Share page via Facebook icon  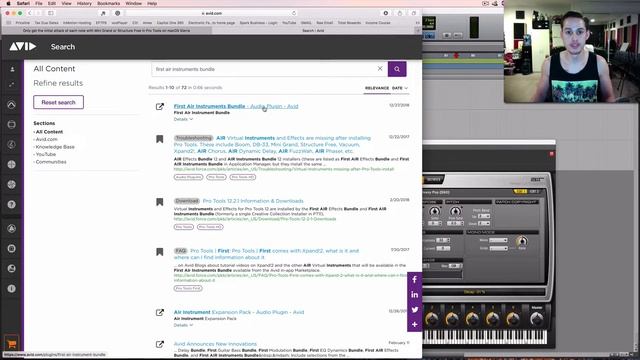click(x=414, y=280)
